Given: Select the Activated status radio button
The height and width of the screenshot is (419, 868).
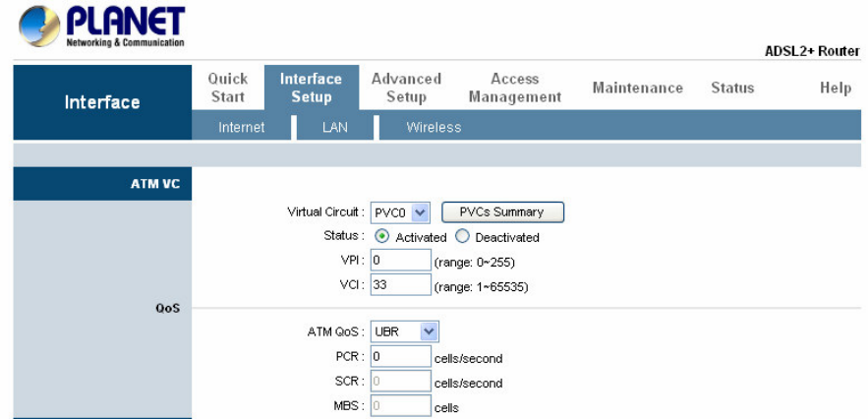Looking at the screenshot, I should coord(382,237).
